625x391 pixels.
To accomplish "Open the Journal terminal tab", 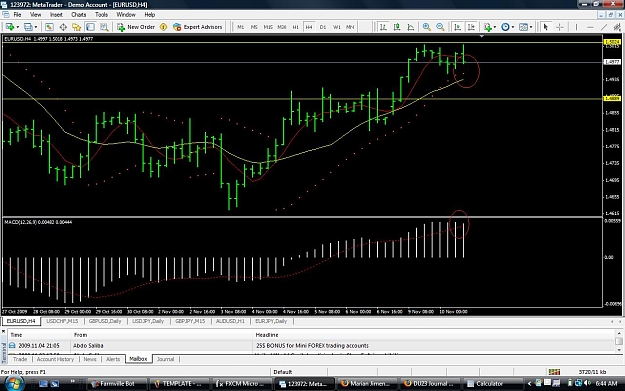I will (x=165, y=359).
